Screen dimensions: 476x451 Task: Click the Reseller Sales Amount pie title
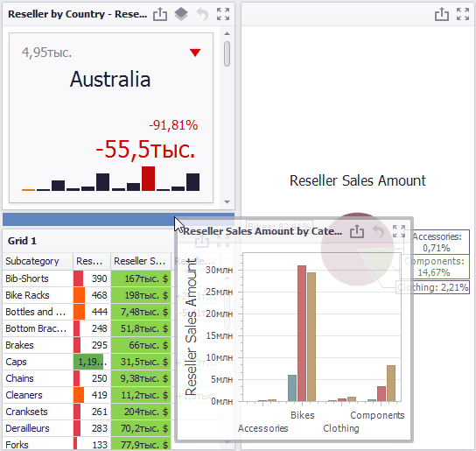tap(358, 180)
